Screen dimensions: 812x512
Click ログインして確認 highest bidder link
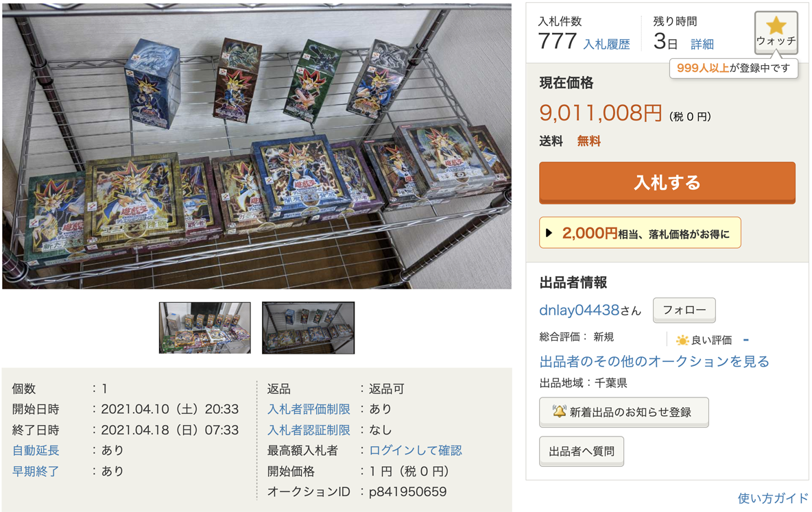tap(416, 450)
